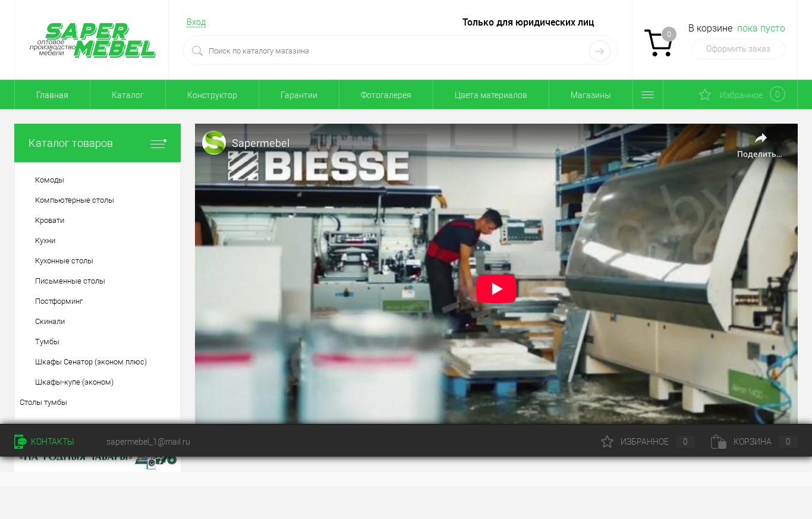Click the Вход login link

pyautogui.click(x=196, y=22)
